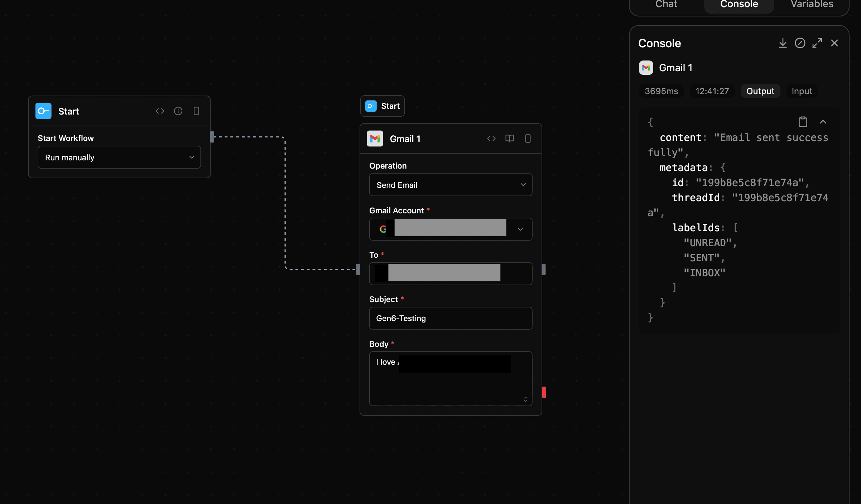Open code view on the Start node

point(160,111)
